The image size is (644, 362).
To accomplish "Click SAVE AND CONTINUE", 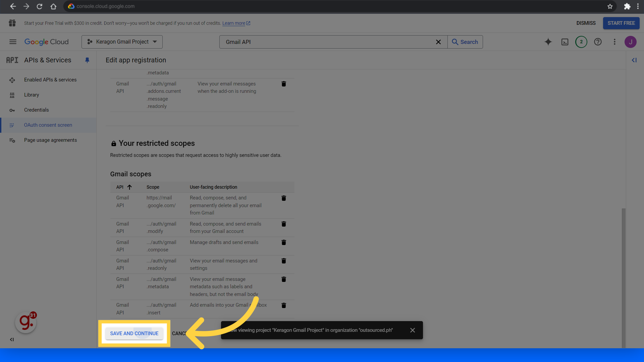I will 134,334.
